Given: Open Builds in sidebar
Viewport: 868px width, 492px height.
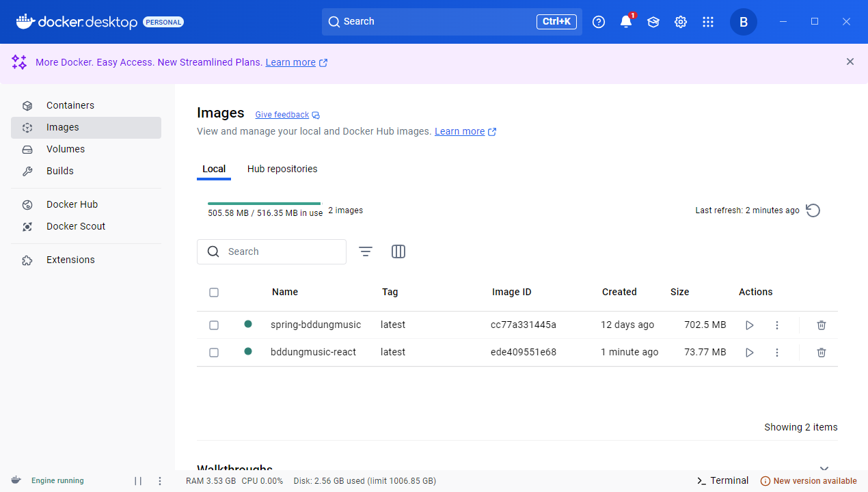Looking at the screenshot, I should tap(86, 171).
